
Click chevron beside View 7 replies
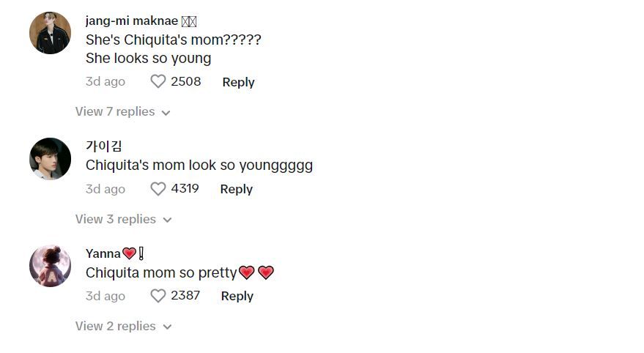(166, 113)
